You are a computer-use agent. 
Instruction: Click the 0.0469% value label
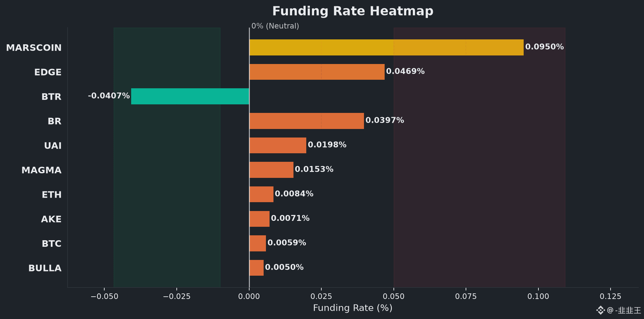pyautogui.click(x=405, y=71)
